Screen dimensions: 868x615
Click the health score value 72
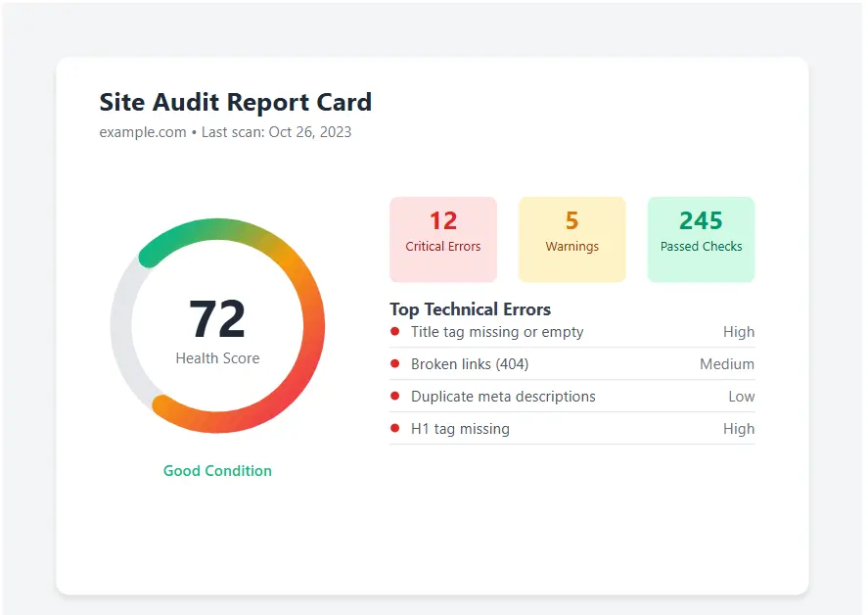(217, 318)
